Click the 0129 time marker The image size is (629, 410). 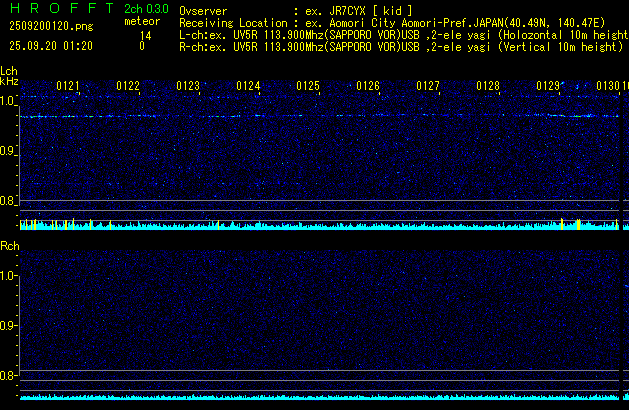[548, 87]
